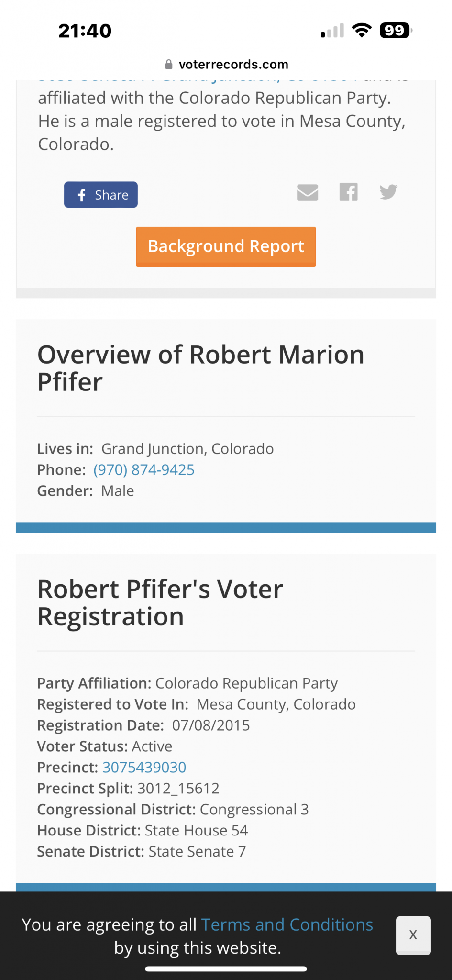Tap the 21:40 clock in the status bar
452x980 pixels.
click(x=85, y=31)
